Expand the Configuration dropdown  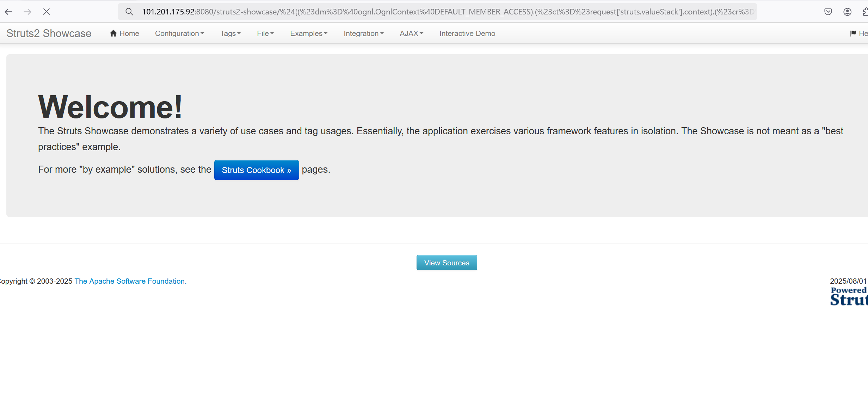[179, 33]
